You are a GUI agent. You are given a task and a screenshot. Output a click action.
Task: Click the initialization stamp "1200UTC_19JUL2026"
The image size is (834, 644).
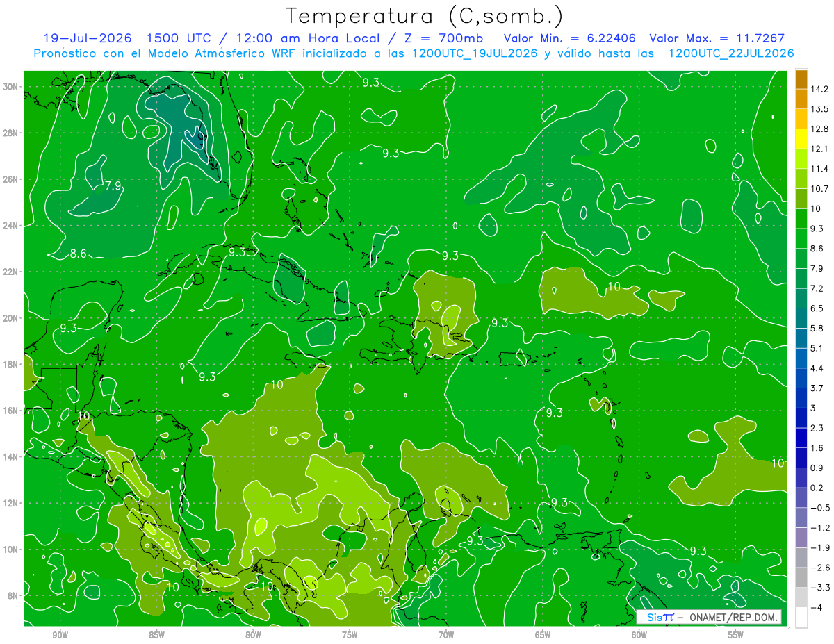475,53
